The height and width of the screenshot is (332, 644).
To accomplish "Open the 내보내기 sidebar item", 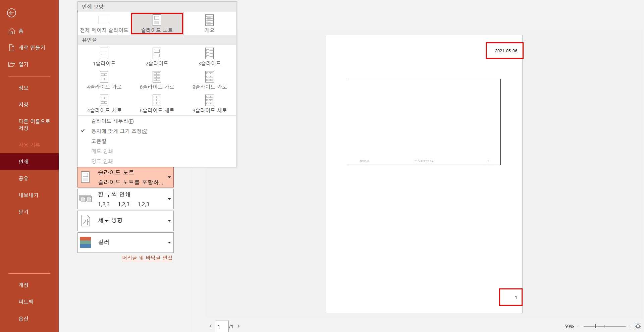I will pos(29,195).
